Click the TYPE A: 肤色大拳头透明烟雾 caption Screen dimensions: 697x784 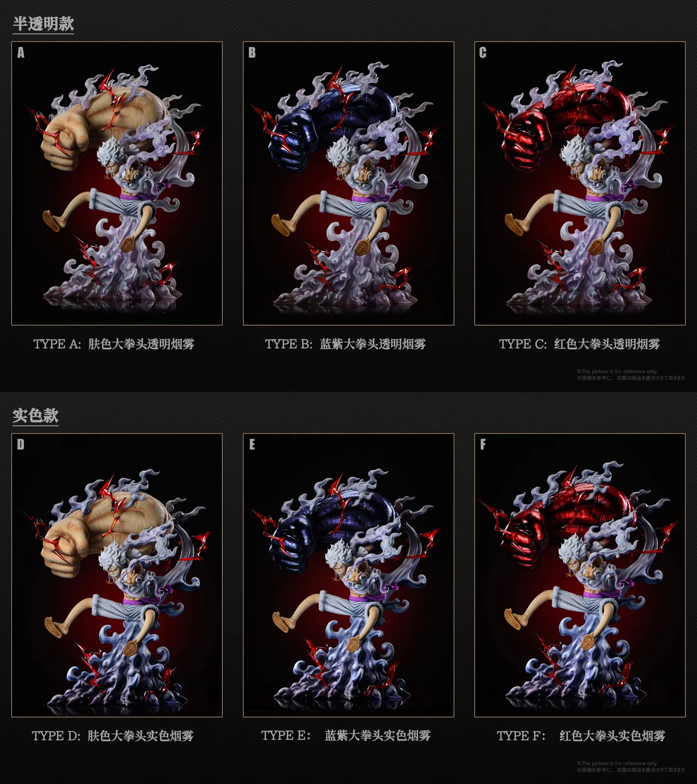pyautogui.click(x=114, y=344)
